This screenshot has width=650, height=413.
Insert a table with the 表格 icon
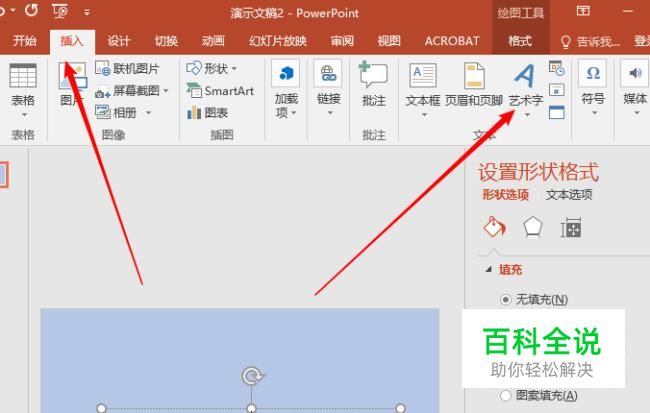[x=23, y=75]
